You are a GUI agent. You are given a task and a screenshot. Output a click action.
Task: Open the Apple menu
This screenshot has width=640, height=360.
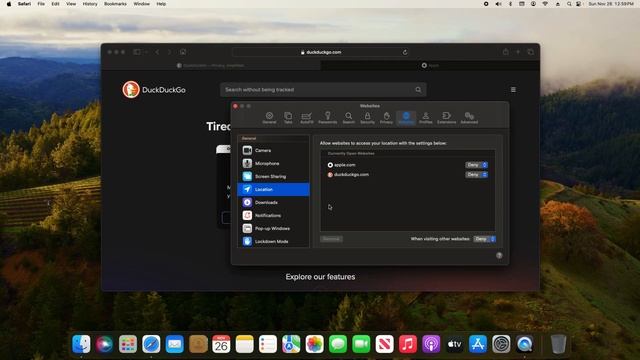(x=9, y=4)
